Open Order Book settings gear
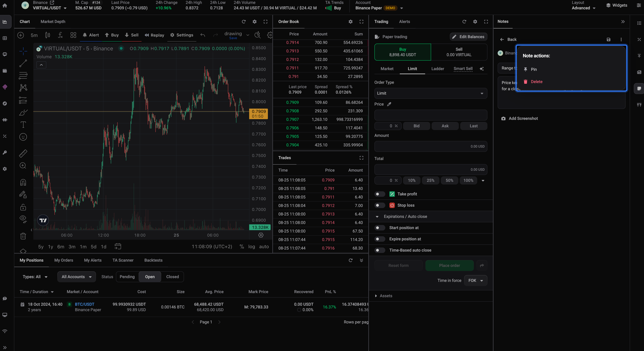Viewport: 644px width, 351px height. coord(350,21)
